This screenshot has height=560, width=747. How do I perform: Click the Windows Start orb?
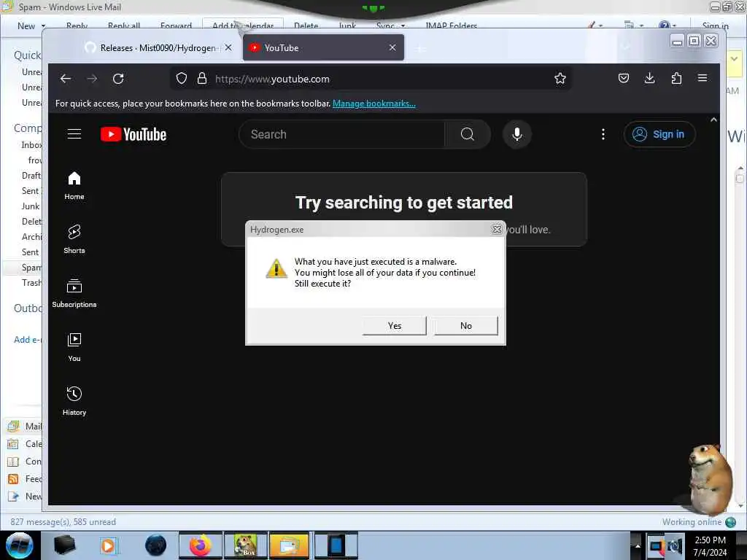point(20,545)
